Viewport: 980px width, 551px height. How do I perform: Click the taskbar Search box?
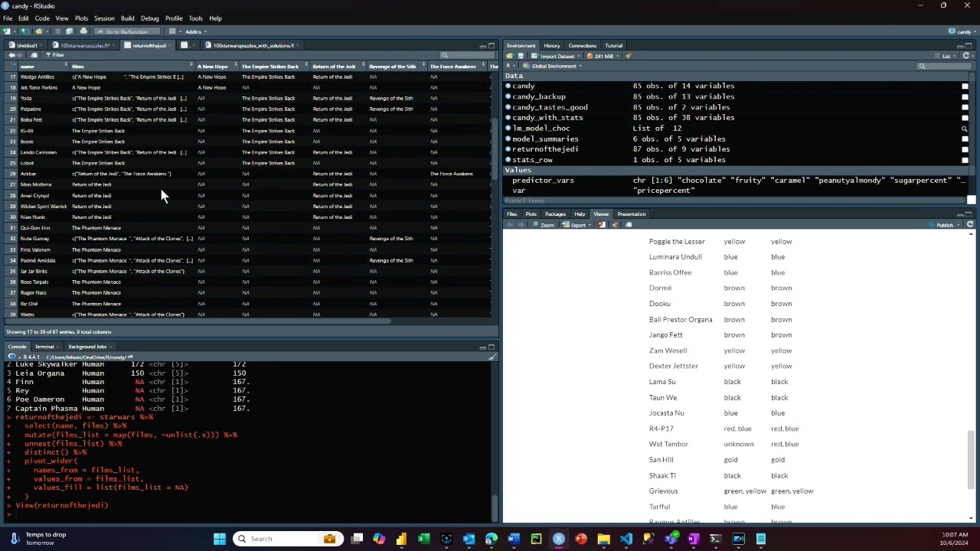tap(287, 539)
